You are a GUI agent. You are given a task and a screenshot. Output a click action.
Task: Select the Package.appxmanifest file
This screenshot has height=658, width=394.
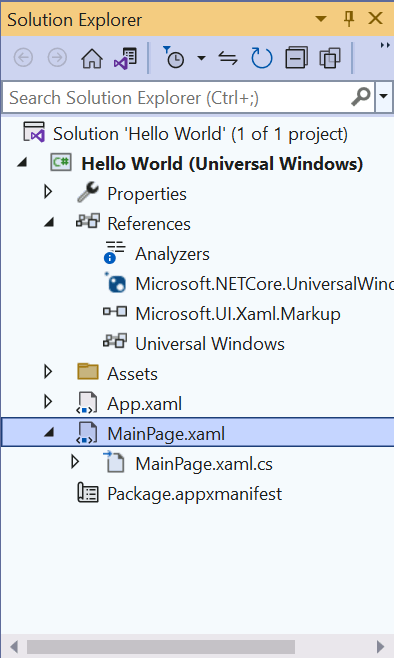pos(195,494)
